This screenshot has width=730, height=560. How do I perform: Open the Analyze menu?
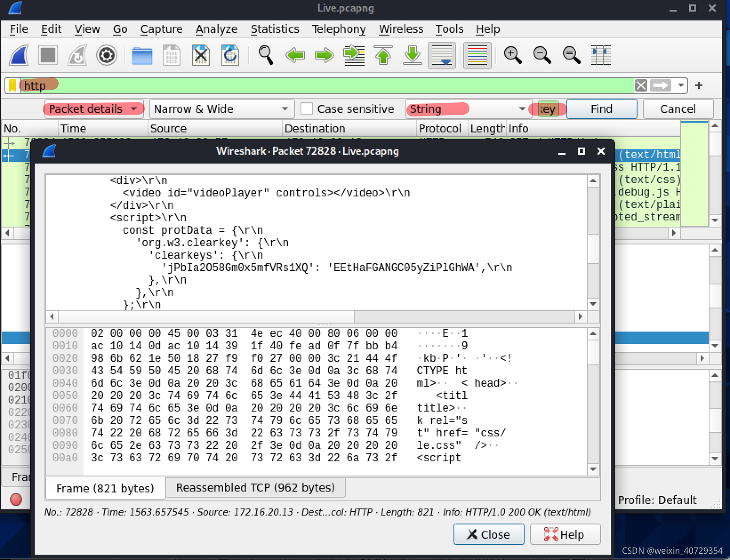[217, 29]
